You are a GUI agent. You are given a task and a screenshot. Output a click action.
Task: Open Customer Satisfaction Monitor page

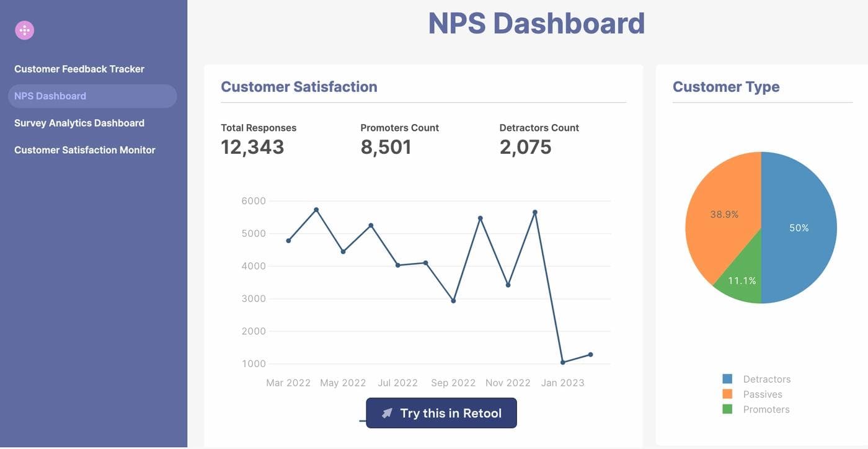point(85,150)
